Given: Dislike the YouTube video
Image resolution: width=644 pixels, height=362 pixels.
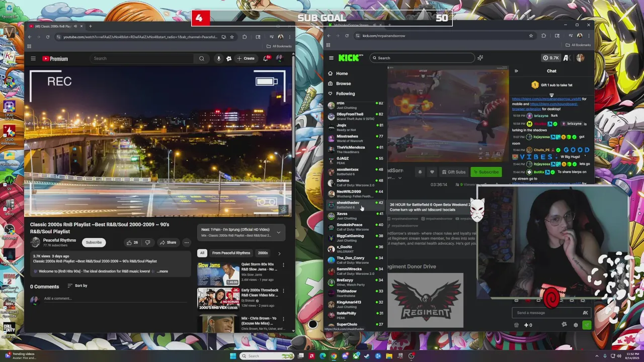Looking at the screenshot, I should pos(147,242).
